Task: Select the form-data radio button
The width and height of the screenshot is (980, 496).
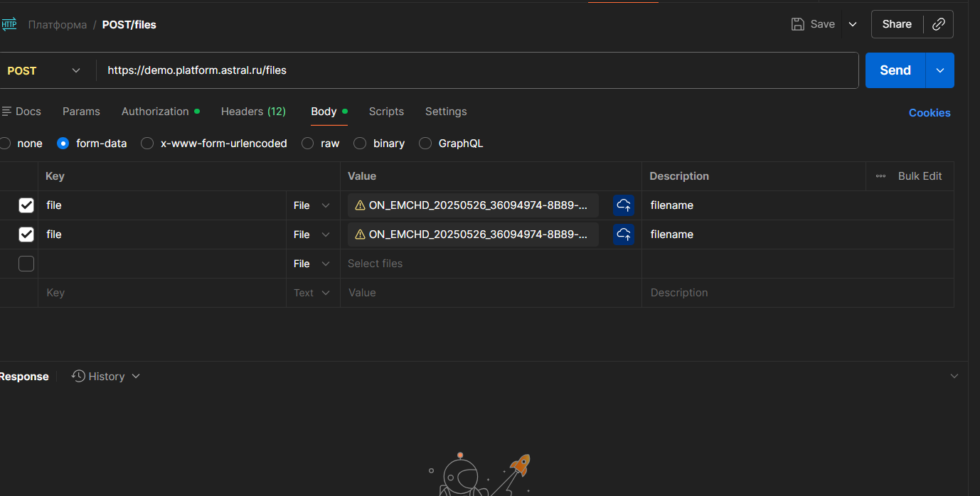Action: click(63, 144)
